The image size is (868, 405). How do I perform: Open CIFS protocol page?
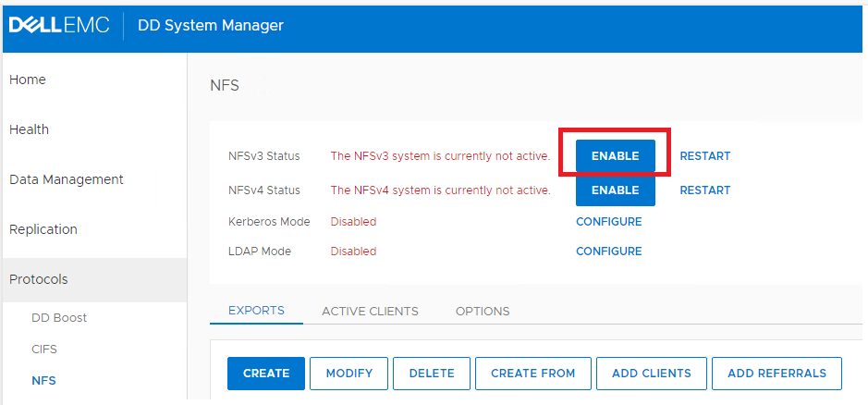pos(44,350)
